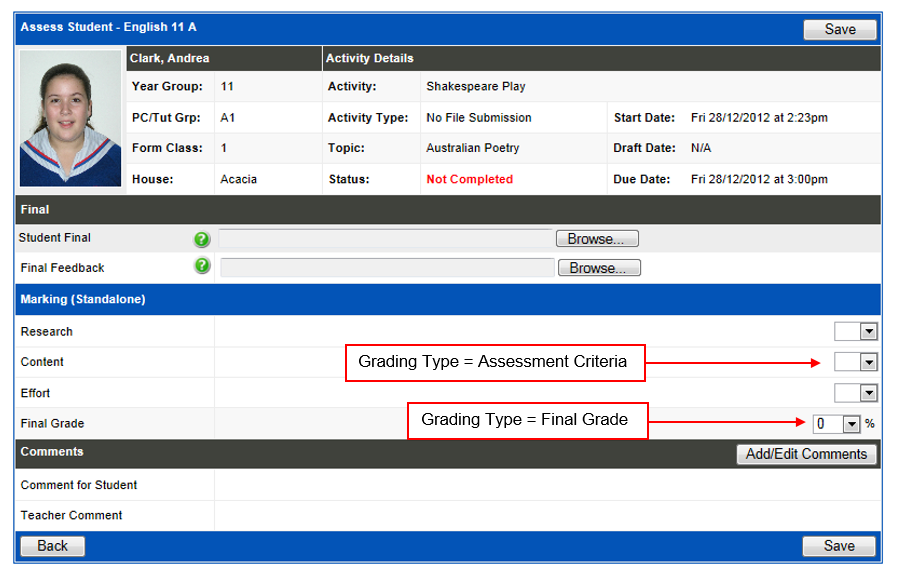Screen dimensions: 900x578
Task: Click Andrea Clark's student photo
Action: click(x=70, y=119)
